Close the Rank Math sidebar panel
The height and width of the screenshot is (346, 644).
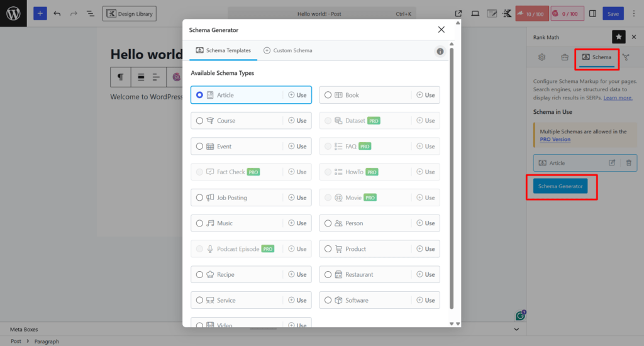pos(634,37)
